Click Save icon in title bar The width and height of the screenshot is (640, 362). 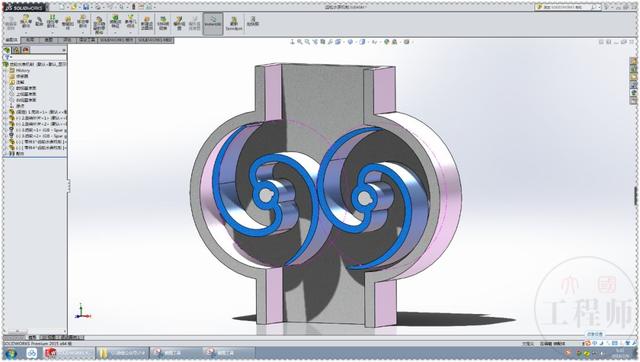[86, 7]
